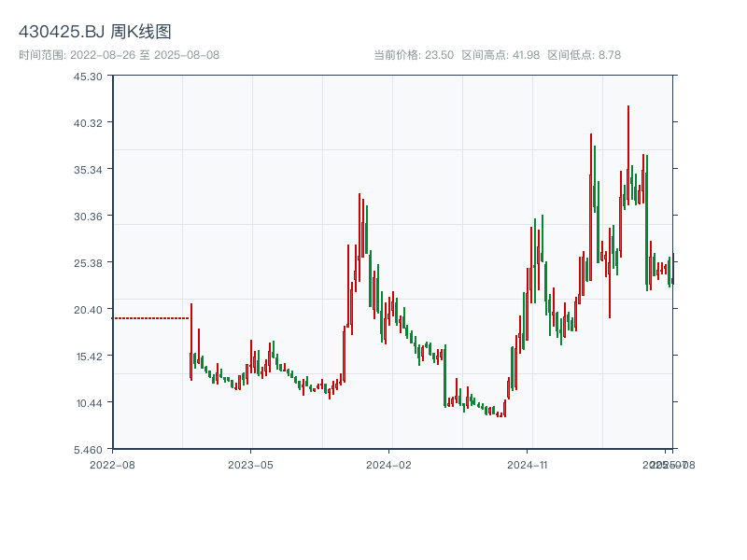Image resolution: width=747 pixels, height=560 pixels.
Task: Click the y-axis label 25.38
Action: 88,263
